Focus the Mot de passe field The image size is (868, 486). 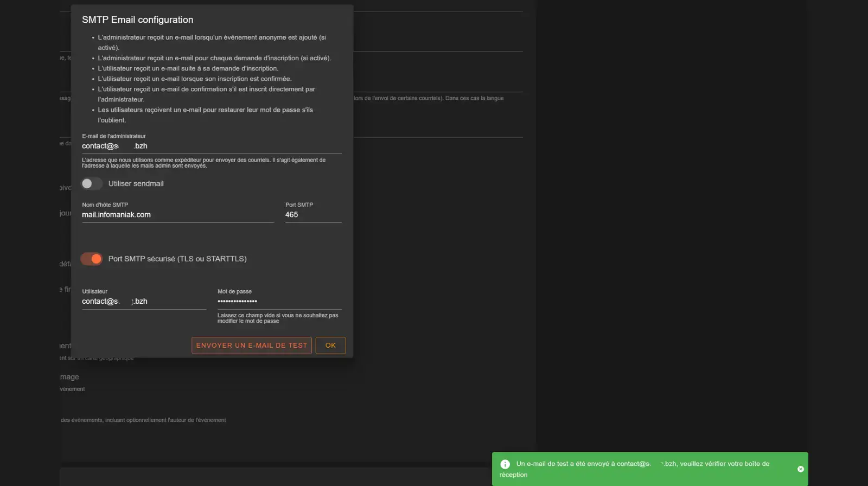[279, 302]
